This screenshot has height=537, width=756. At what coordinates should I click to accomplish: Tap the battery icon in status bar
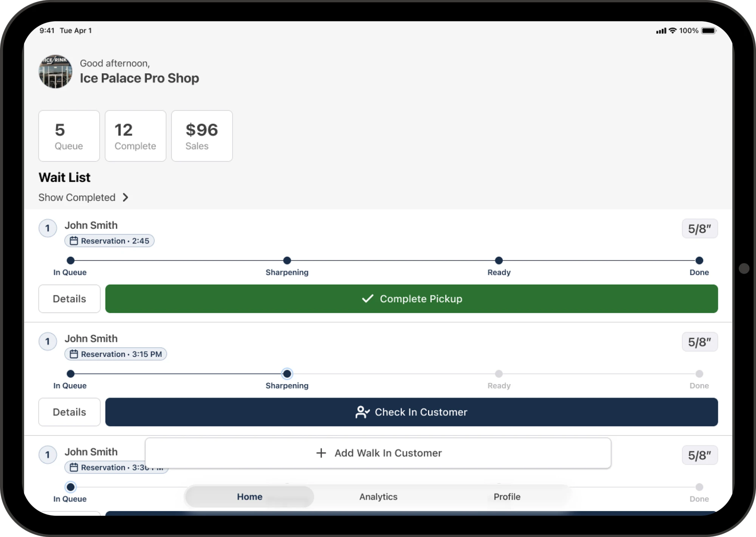coord(709,31)
